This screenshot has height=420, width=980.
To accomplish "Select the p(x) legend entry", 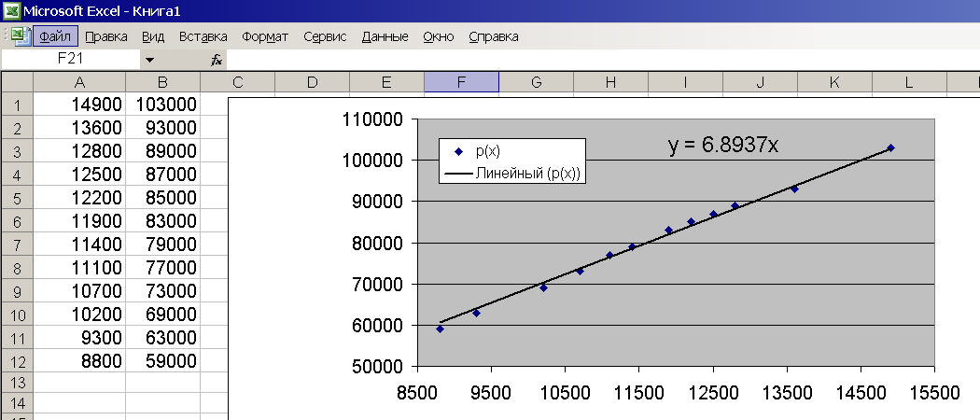I will [x=478, y=152].
